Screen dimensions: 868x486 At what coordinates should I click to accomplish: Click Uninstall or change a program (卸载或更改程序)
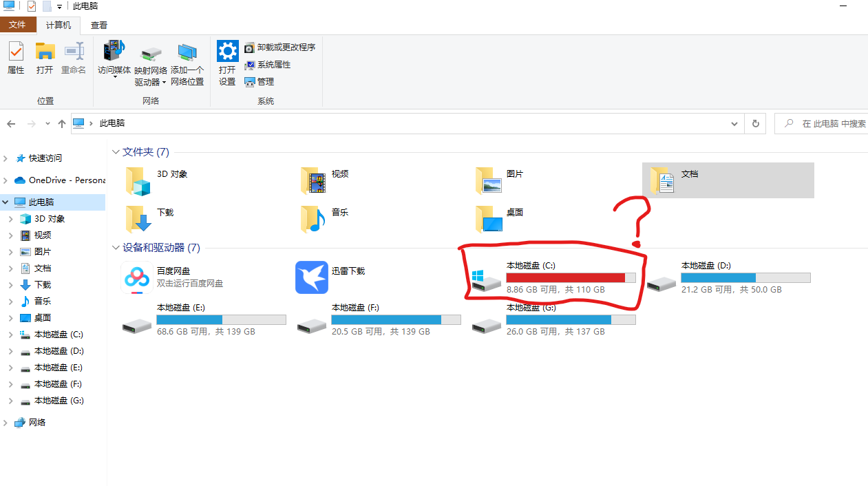(279, 47)
